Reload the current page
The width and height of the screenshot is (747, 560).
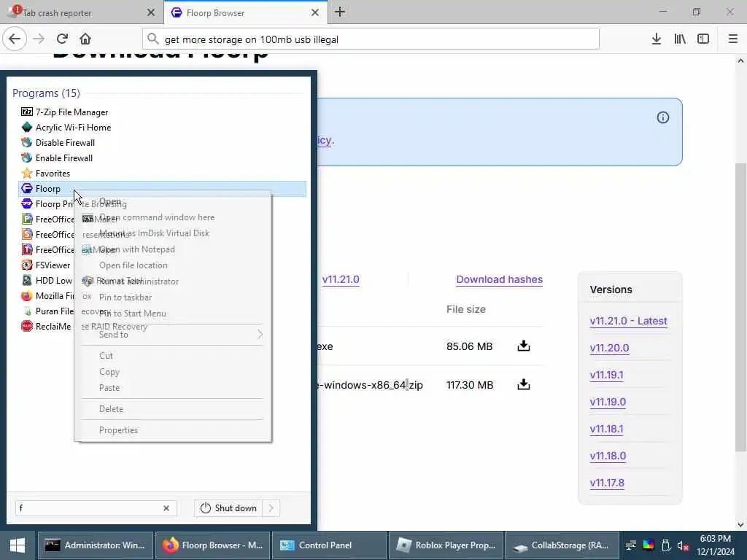pos(63,39)
